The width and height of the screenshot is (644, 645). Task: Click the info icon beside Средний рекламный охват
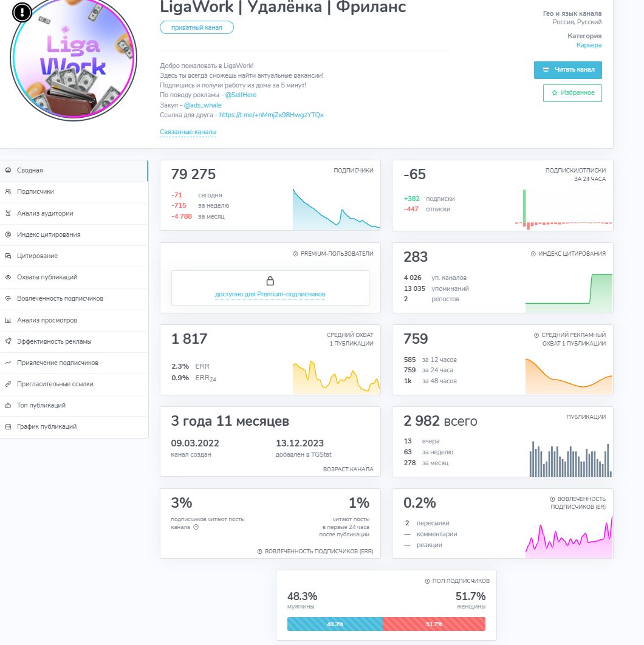point(536,335)
